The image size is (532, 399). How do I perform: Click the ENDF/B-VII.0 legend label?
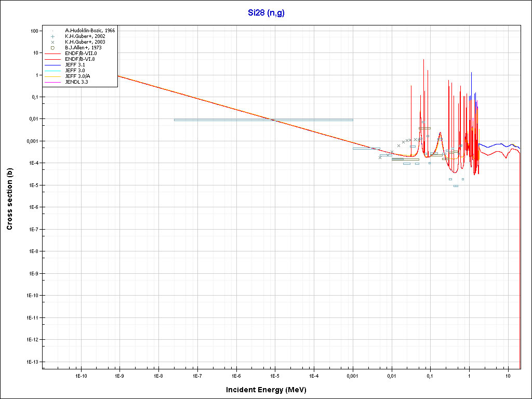(81, 54)
